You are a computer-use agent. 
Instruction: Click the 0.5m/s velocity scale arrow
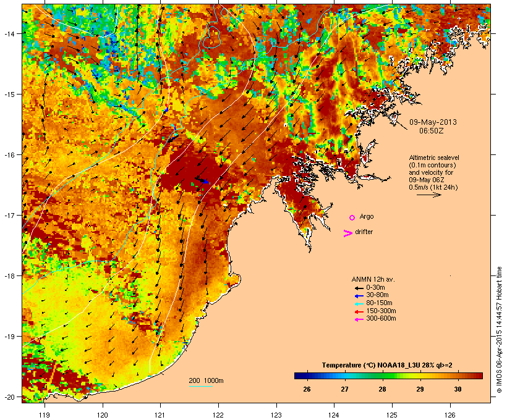pyautogui.click(x=428, y=195)
